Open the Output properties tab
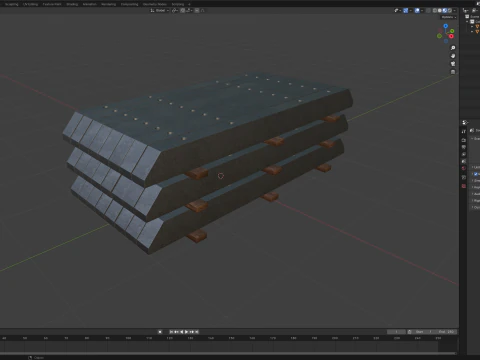The width and height of the screenshot is (480, 360). click(464, 147)
